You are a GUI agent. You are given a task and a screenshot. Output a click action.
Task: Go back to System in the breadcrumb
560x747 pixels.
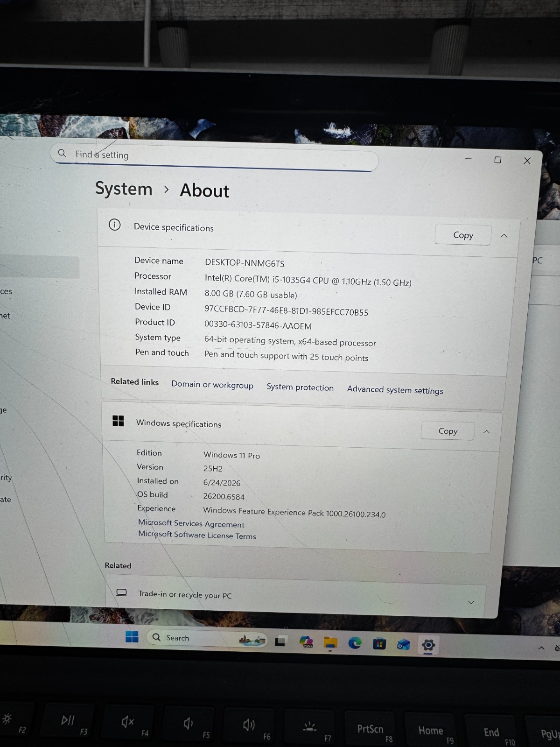point(124,189)
